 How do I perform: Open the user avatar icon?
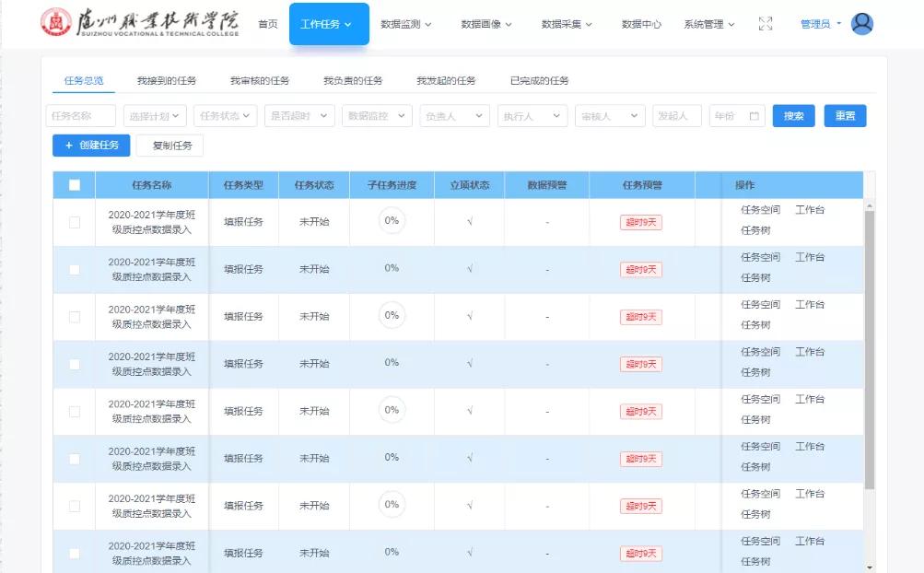coord(861,23)
